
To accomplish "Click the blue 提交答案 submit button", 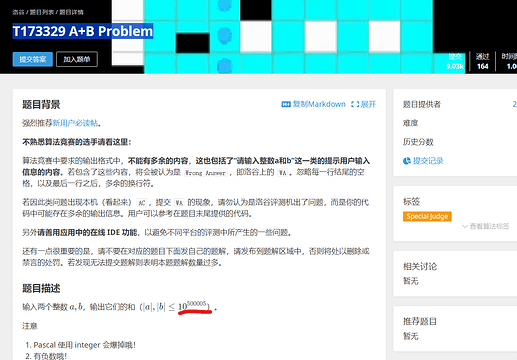I will coord(33,59).
